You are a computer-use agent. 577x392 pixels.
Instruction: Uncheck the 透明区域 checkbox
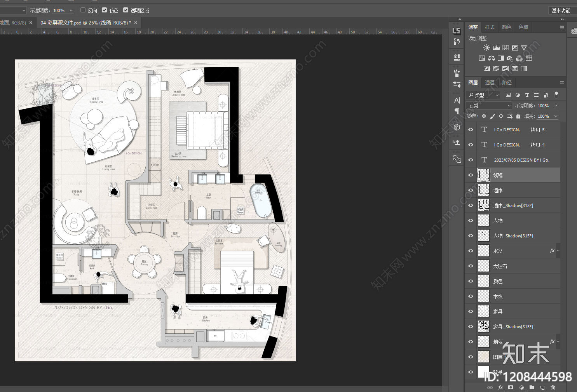pos(126,10)
